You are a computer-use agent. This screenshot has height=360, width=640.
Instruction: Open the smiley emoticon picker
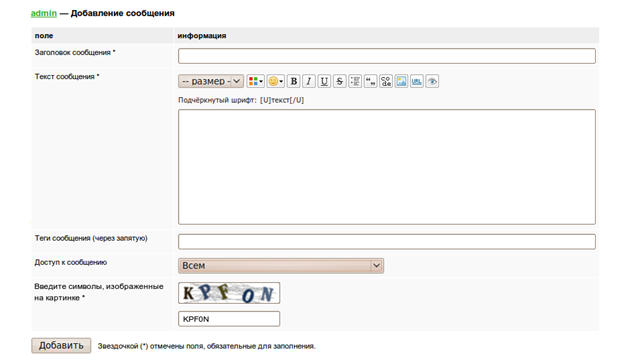276,81
